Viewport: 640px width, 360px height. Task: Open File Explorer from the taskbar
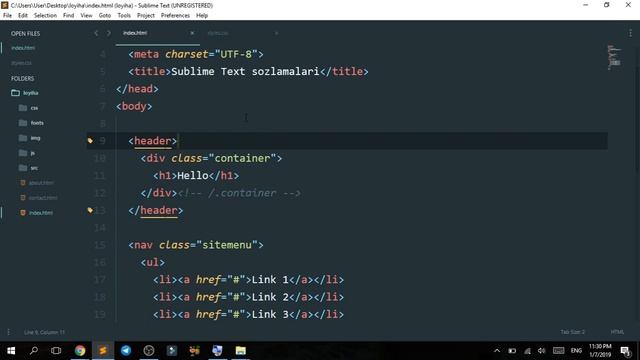click(240, 351)
